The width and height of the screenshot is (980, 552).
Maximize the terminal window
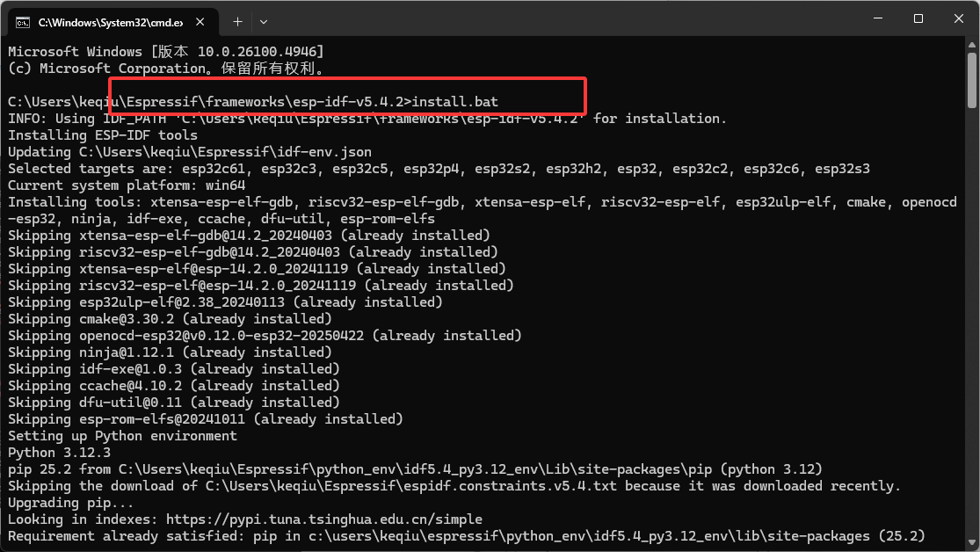point(918,18)
